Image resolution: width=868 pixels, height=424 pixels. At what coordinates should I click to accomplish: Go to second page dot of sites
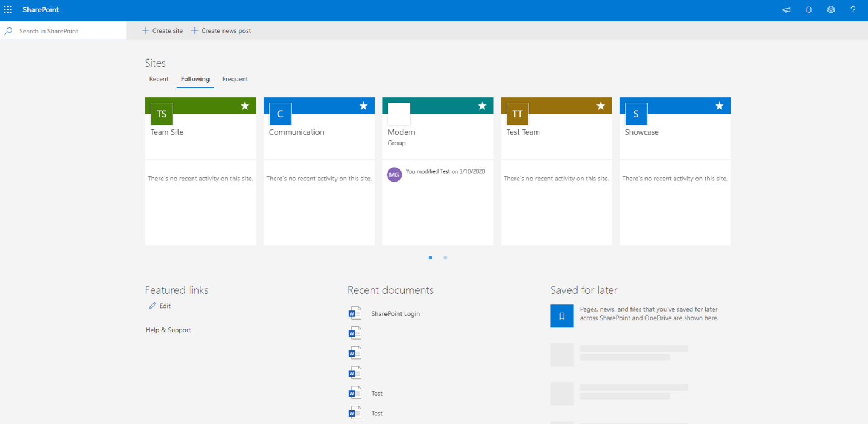[445, 258]
